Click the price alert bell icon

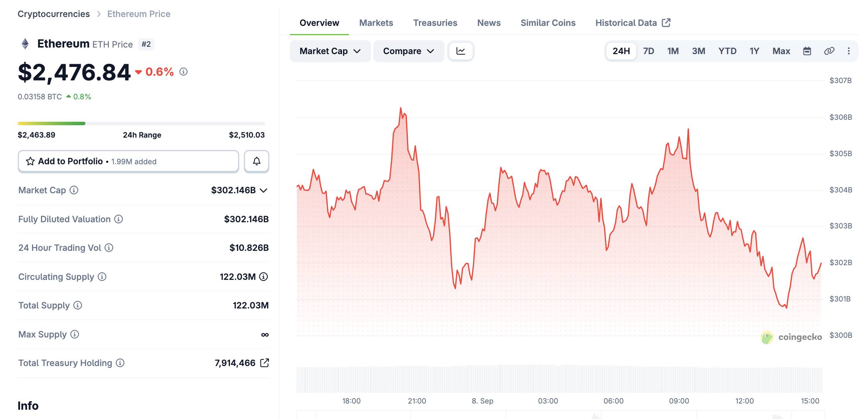[257, 161]
